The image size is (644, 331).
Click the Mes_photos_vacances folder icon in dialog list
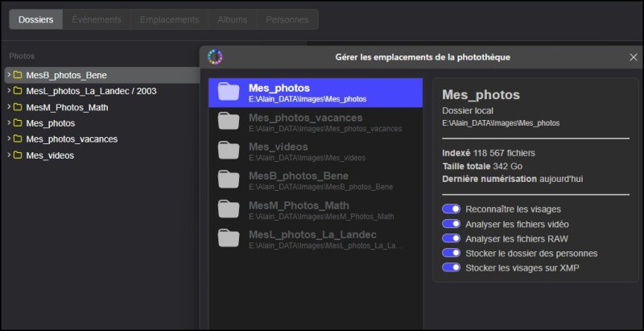point(229,122)
